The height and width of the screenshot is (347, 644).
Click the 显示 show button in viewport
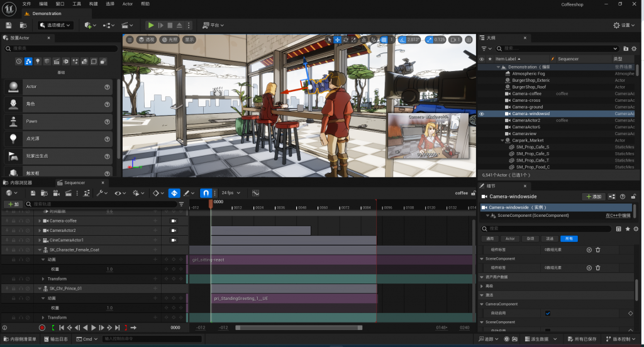(189, 40)
